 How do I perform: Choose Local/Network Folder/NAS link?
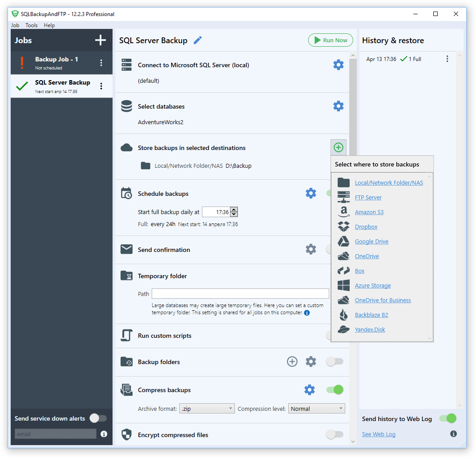(389, 182)
